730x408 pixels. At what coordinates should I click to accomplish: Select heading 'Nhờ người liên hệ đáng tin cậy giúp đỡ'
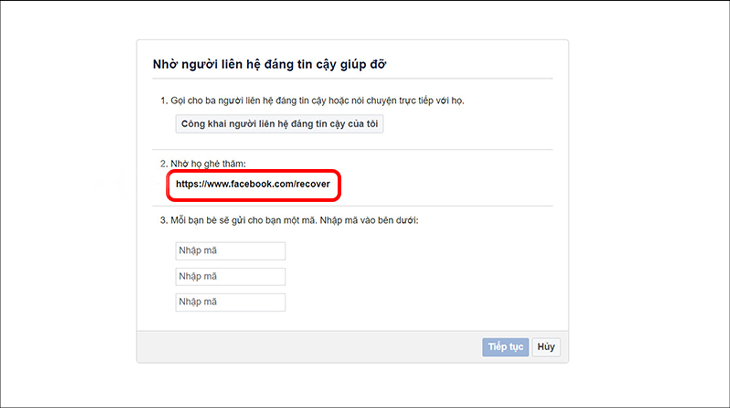pos(270,64)
